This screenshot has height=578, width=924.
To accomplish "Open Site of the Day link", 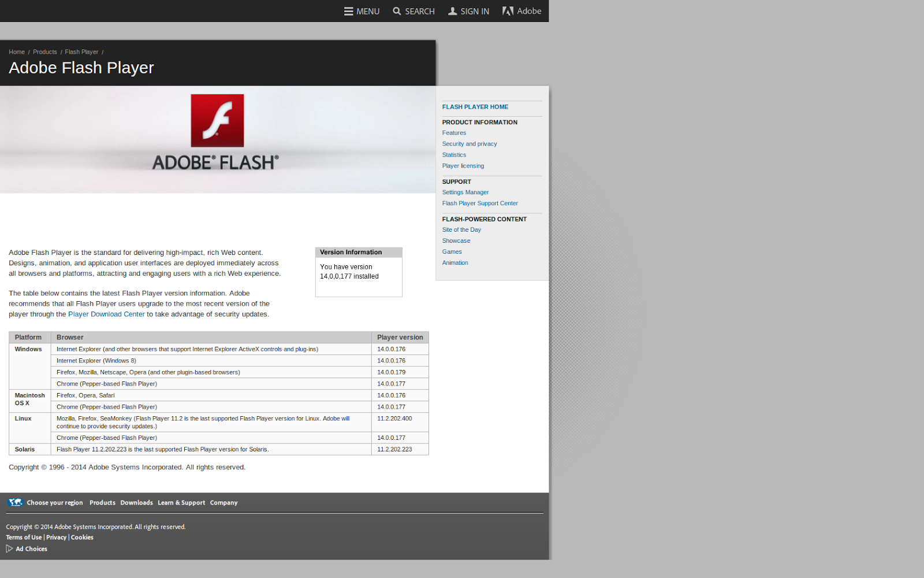I will coord(461,230).
